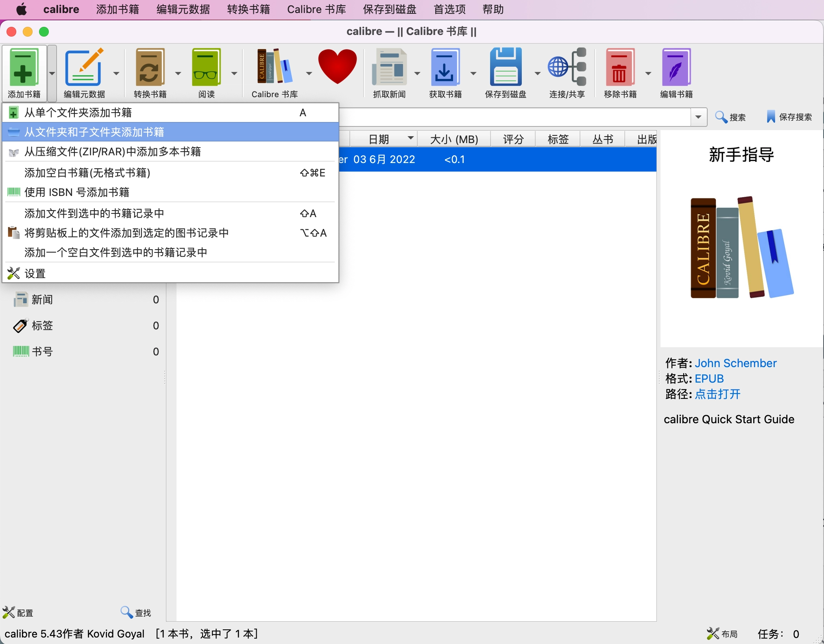Click into the search input field
The image size is (824, 644).
click(515, 117)
